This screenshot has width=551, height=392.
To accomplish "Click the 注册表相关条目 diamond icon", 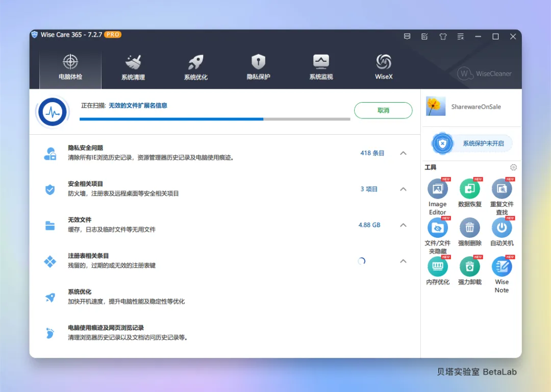I will click(x=50, y=261).
